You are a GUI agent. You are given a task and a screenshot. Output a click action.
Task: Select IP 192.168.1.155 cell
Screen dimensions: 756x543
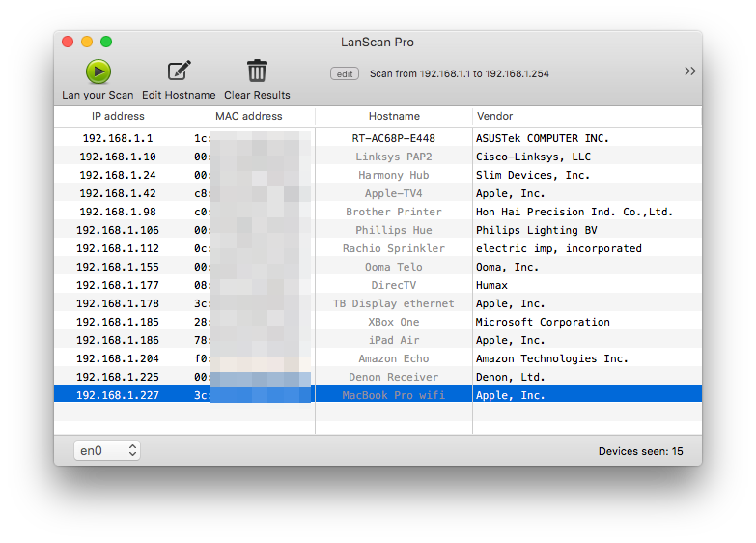(118, 267)
